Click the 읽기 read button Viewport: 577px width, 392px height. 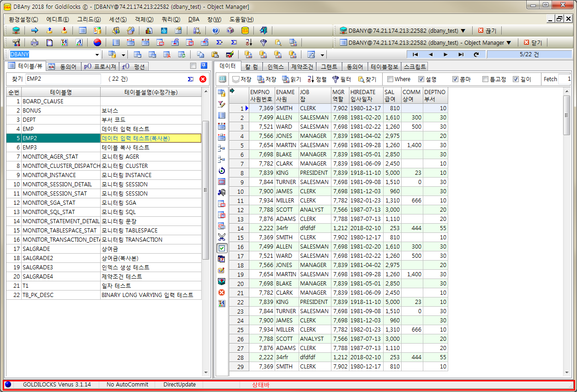coord(291,79)
